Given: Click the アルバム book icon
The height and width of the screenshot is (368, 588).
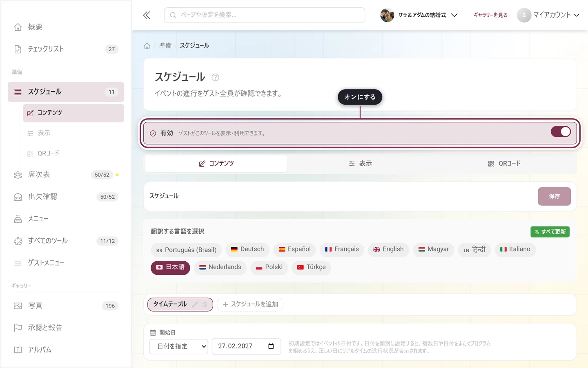Looking at the screenshot, I should click(x=18, y=350).
